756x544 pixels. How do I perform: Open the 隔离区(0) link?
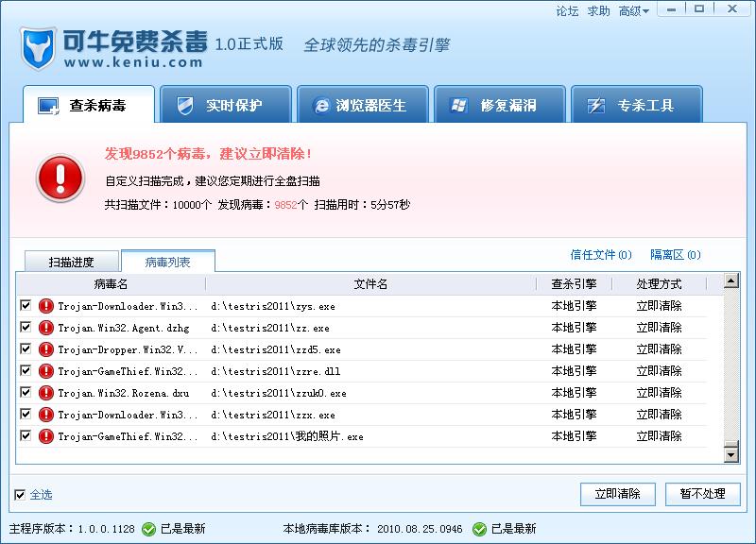675,254
